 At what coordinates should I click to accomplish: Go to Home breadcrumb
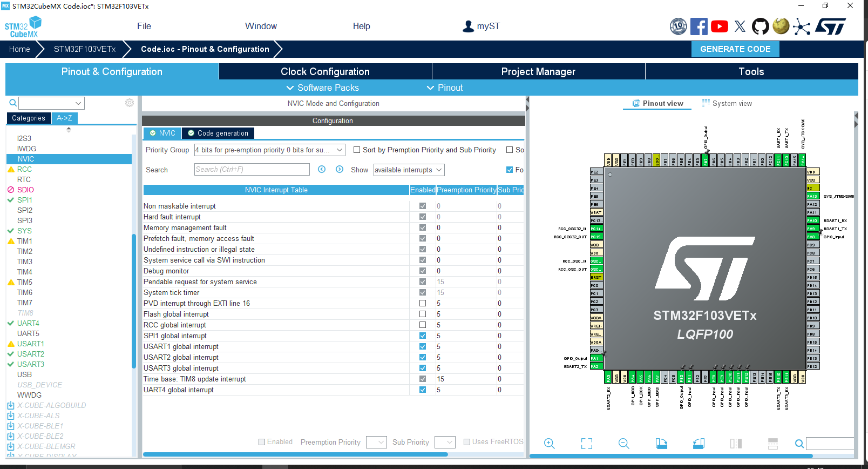click(x=19, y=49)
